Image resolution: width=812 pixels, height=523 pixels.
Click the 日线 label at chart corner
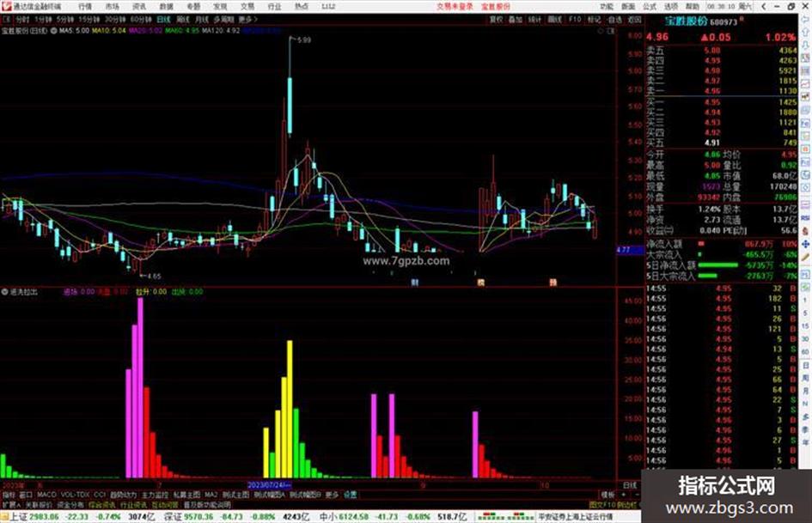630,485
